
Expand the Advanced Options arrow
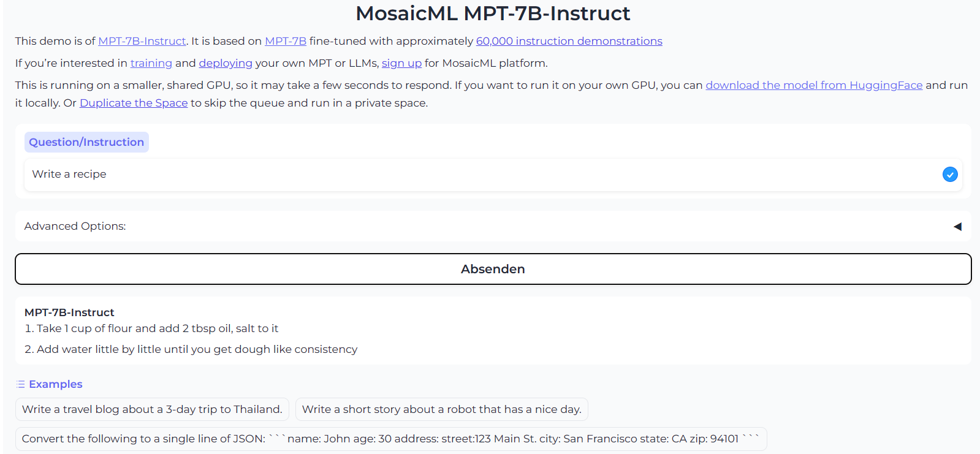coord(957,227)
